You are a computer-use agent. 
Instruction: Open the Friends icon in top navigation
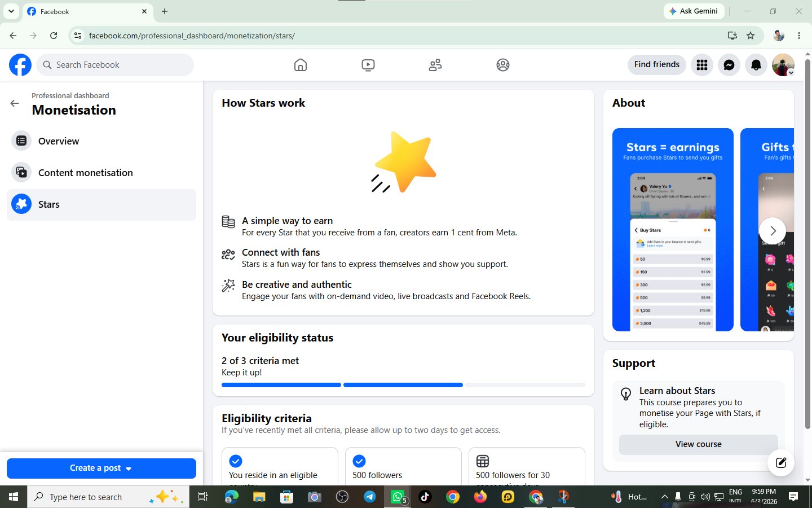435,65
